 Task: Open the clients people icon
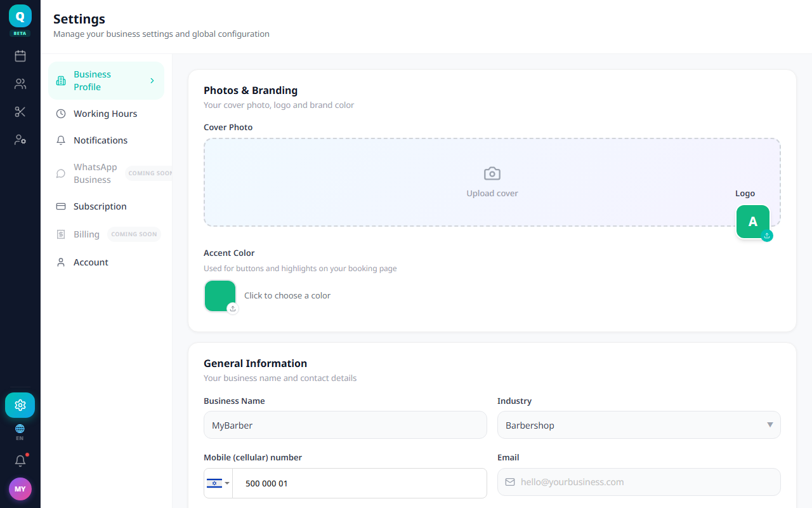click(20, 84)
